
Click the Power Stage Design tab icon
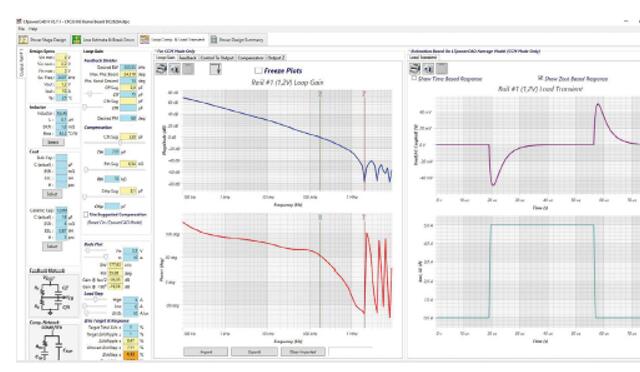coord(23,40)
